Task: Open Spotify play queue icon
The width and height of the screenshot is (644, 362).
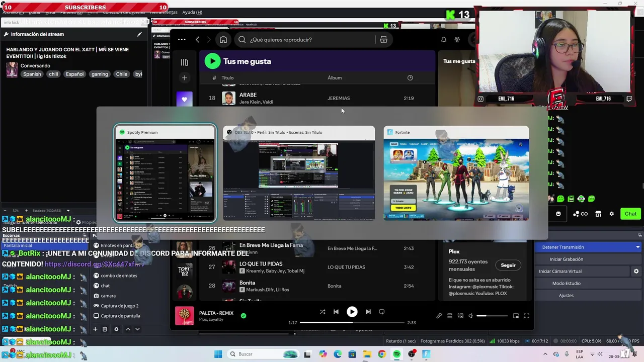Action: coord(450,316)
